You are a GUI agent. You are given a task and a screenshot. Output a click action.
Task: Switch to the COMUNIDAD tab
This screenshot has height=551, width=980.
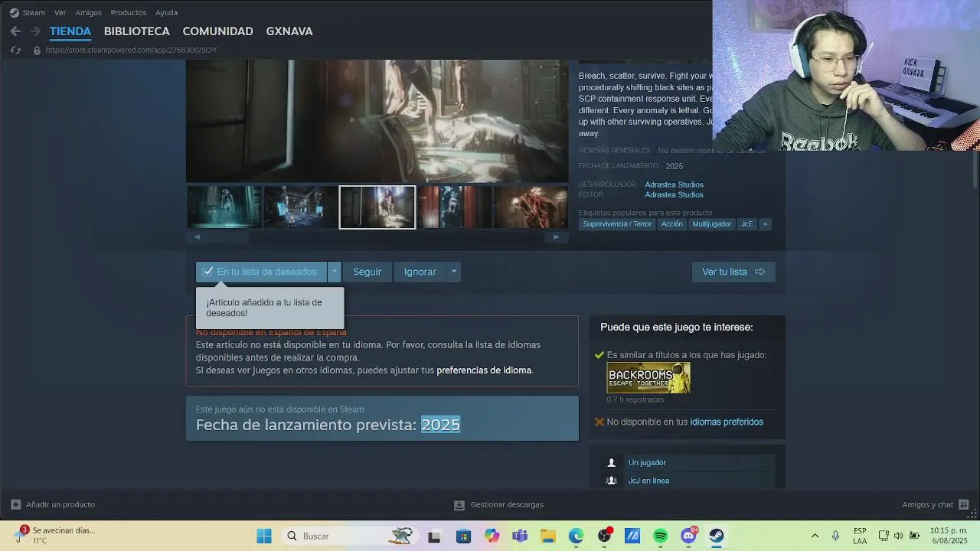pyautogui.click(x=217, y=31)
